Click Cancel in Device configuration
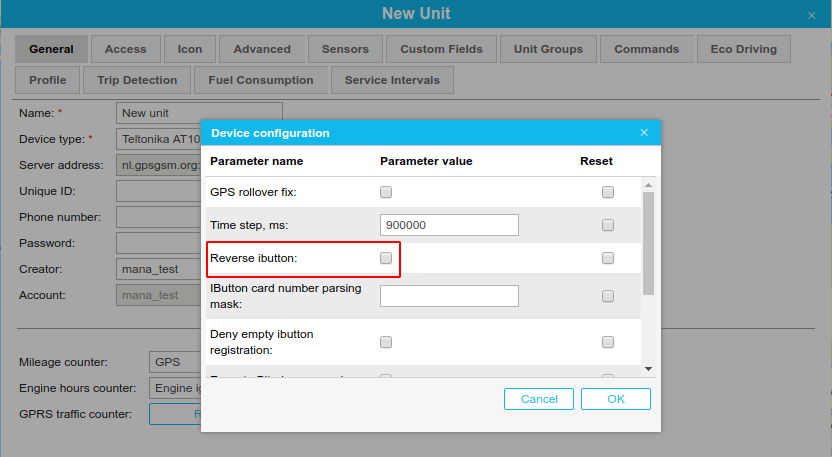This screenshot has height=457, width=832. (539, 399)
